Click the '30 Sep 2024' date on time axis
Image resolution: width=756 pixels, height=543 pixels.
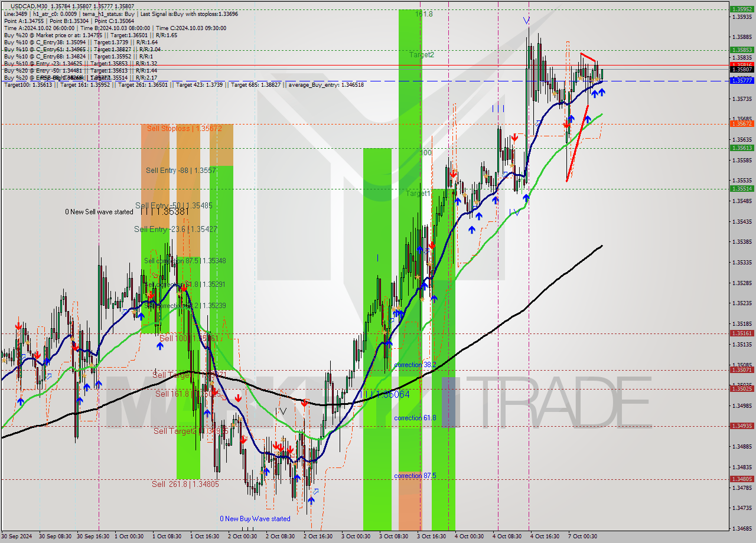(x=17, y=537)
